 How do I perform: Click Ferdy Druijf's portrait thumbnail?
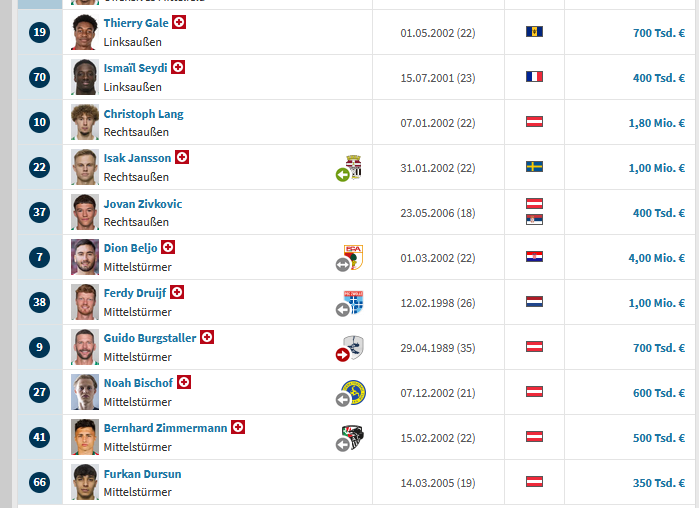[x=84, y=302]
